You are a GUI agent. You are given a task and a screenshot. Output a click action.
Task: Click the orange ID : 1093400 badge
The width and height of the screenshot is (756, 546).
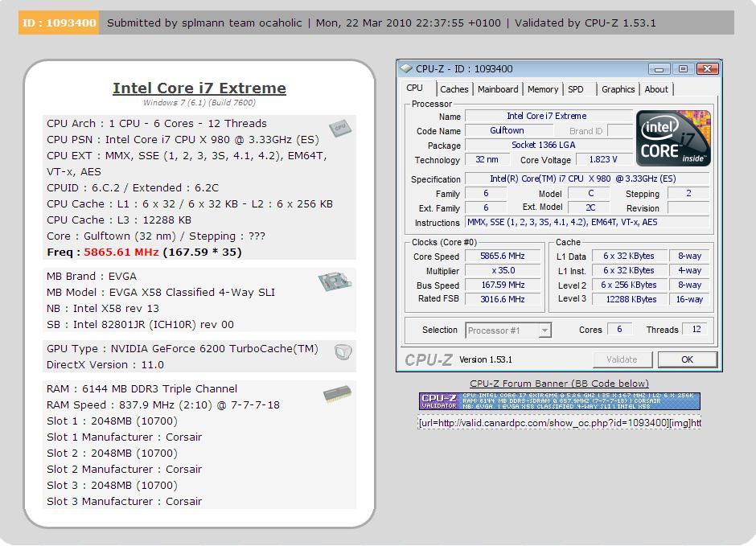pyautogui.click(x=59, y=23)
